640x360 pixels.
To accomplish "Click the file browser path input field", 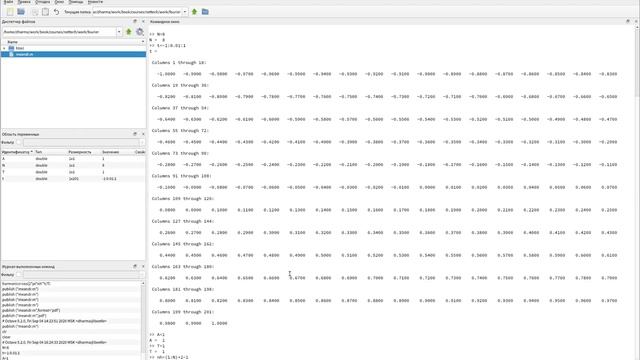I will [59, 31].
